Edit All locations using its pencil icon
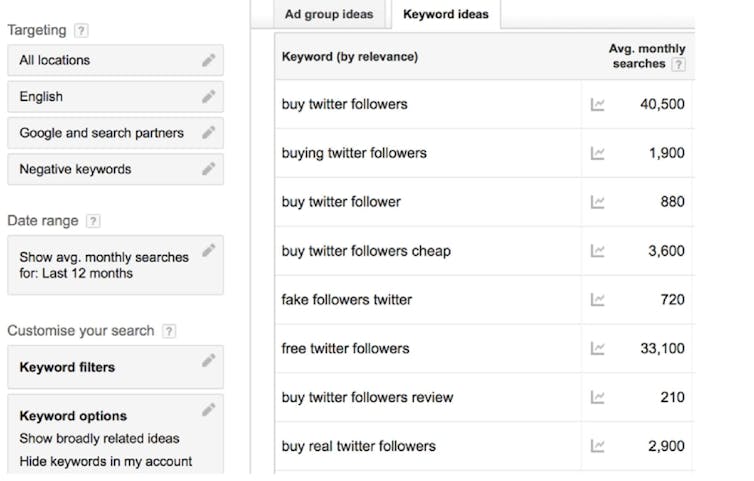Viewport: 754px width, 481px height. [x=208, y=60]
